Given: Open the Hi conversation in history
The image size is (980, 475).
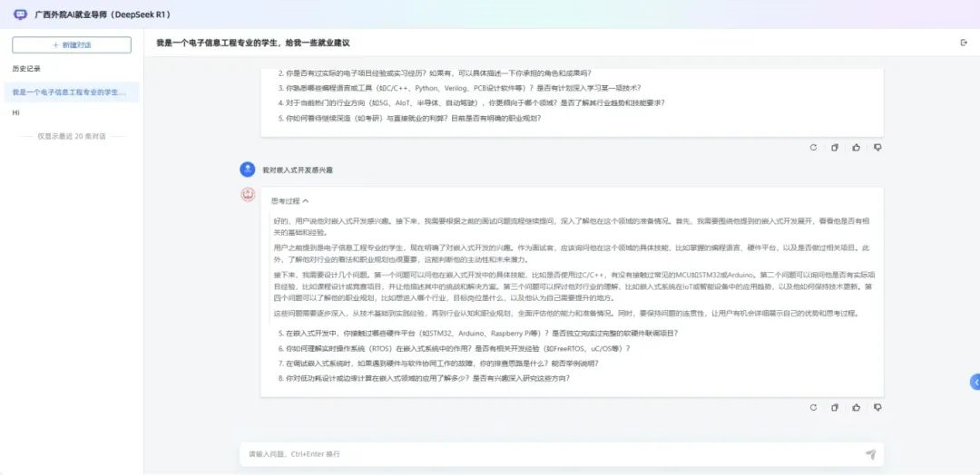Looking at the screenshot, I should pos(16,113).
